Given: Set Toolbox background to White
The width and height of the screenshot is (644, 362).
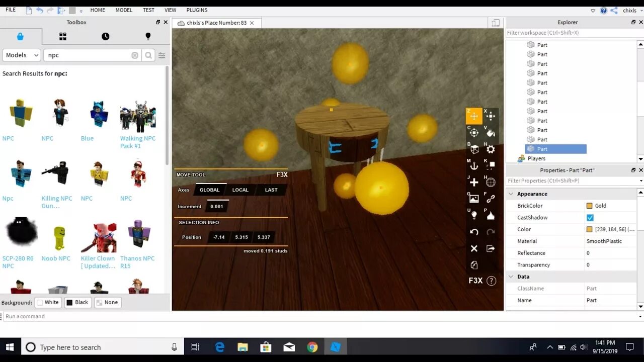Looking at the screenshot, I should [x=48, y=302].
